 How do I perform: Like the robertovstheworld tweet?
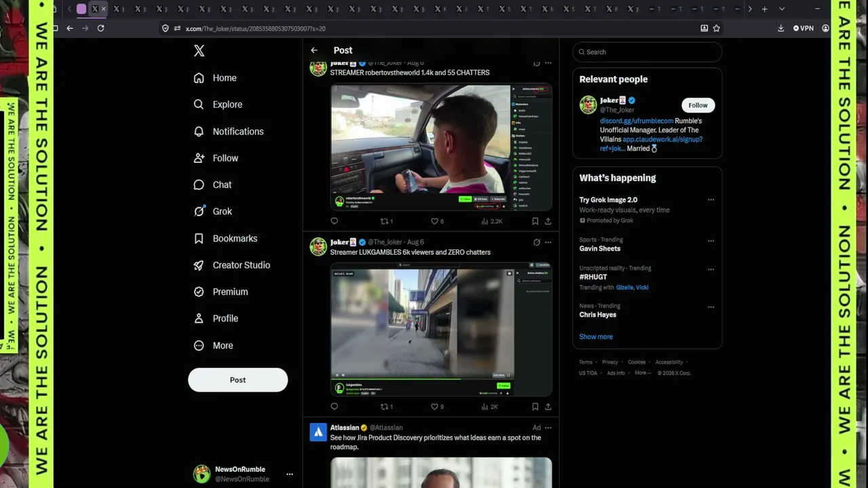coord(437,221)
